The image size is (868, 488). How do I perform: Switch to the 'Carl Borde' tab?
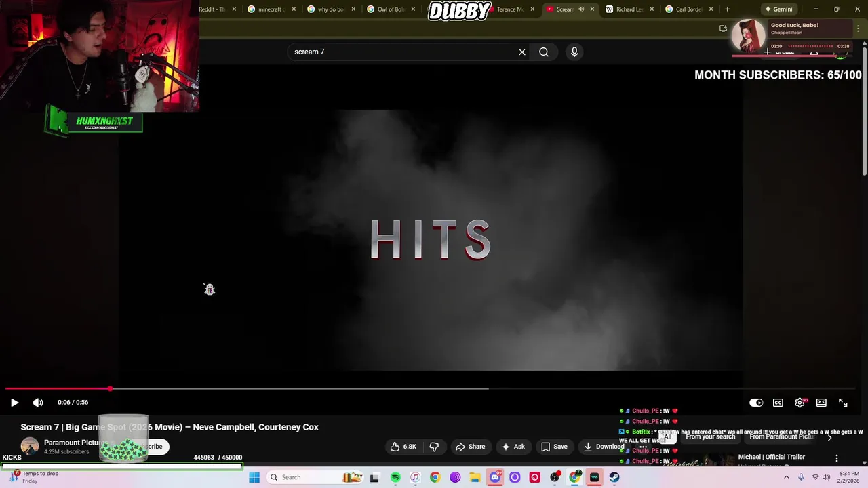click(x=688, y=9)
